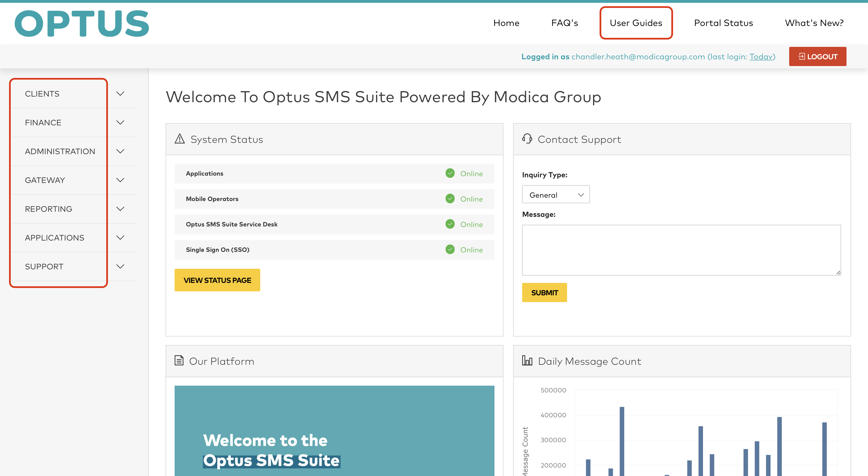The height and width of the screenshot is (476, 868).
Task: Open the User Guides page
Action: tap(636, 23)
